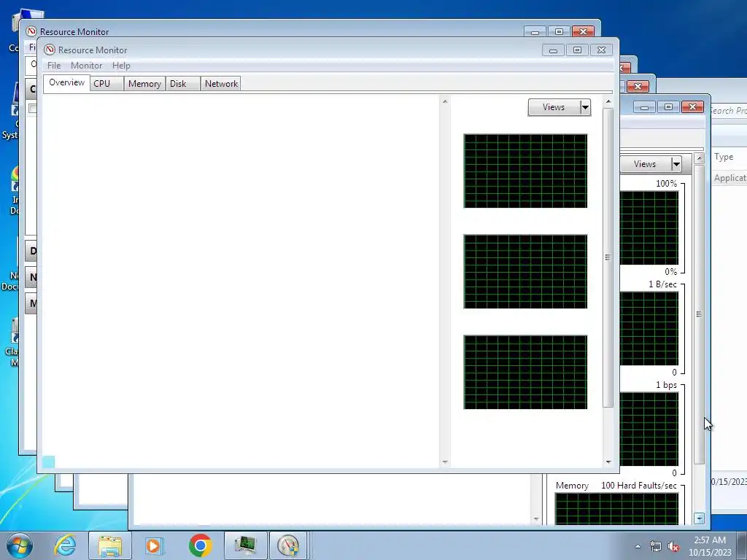Open Windows Explorer folder icon on taskbar
747x560 pixels.
pos(110,545)
